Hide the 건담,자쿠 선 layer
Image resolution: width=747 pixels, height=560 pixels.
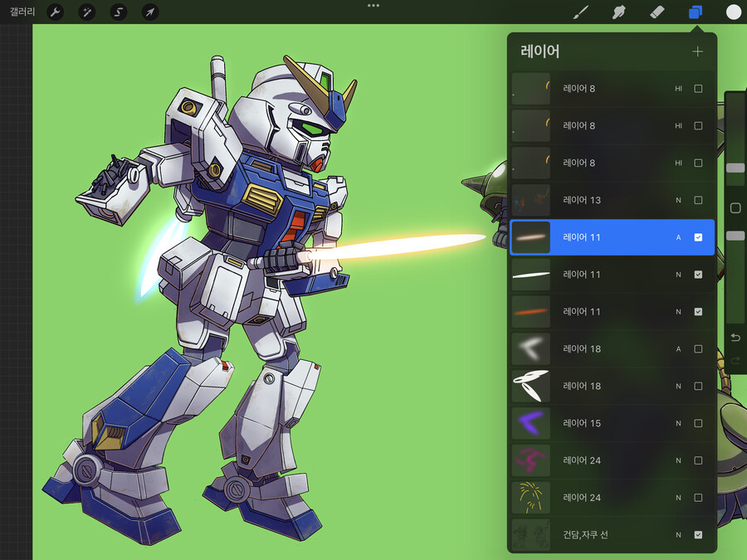[x=698, y=535]
